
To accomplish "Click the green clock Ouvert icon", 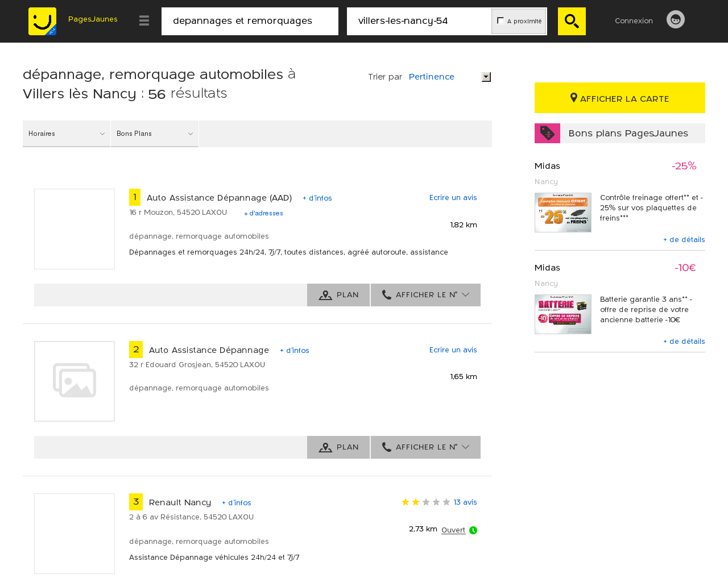I will 473,530.
